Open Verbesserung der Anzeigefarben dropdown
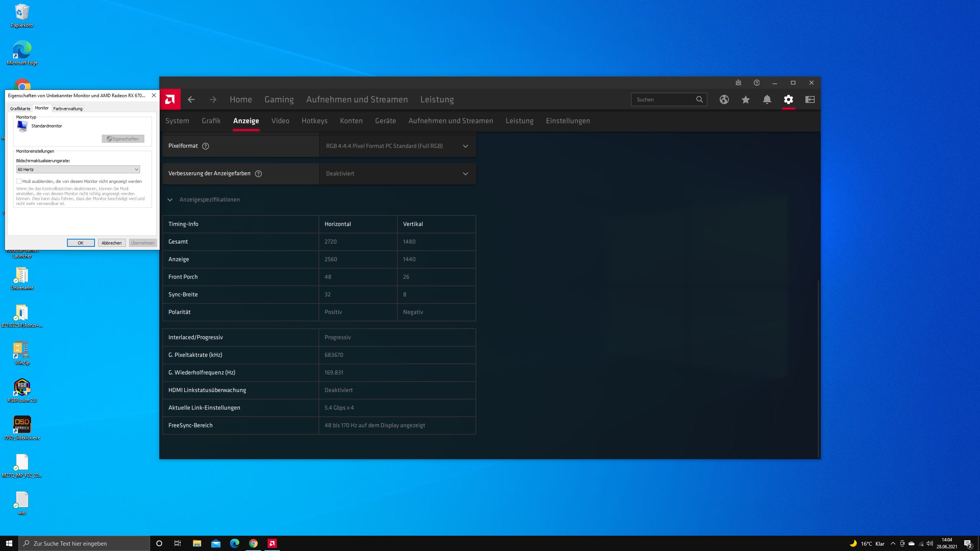The width and height of the screenshot is (980, 551). (x=397, y=173)
